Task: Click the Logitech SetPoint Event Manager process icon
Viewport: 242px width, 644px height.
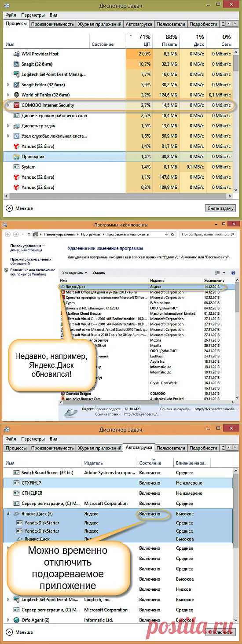Action: [x=17, y=74]
